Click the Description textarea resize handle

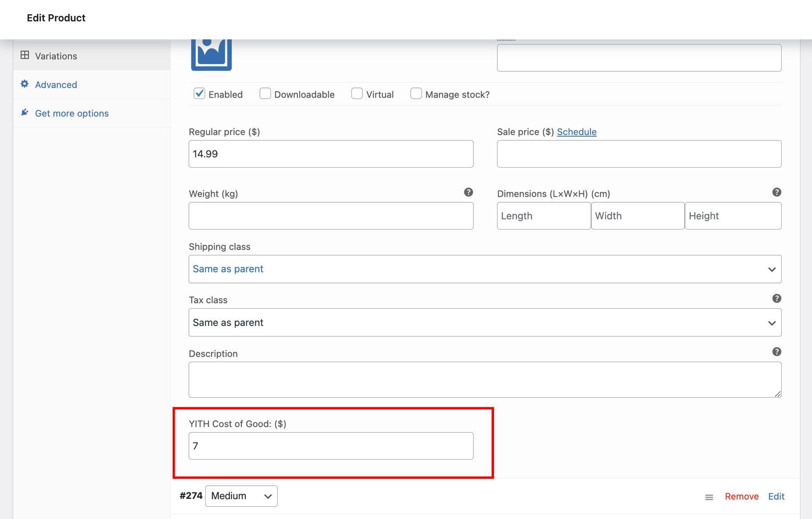[778, 394]
